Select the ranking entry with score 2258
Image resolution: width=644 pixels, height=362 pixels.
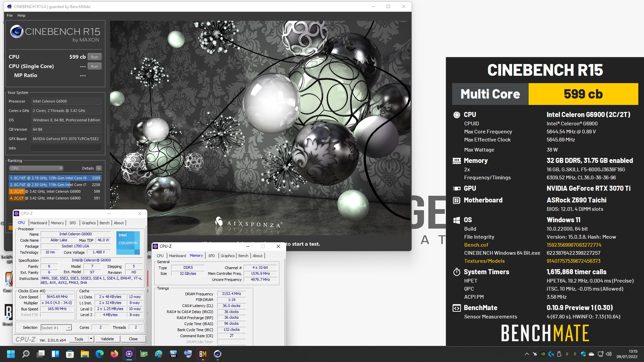pos(55,185)
